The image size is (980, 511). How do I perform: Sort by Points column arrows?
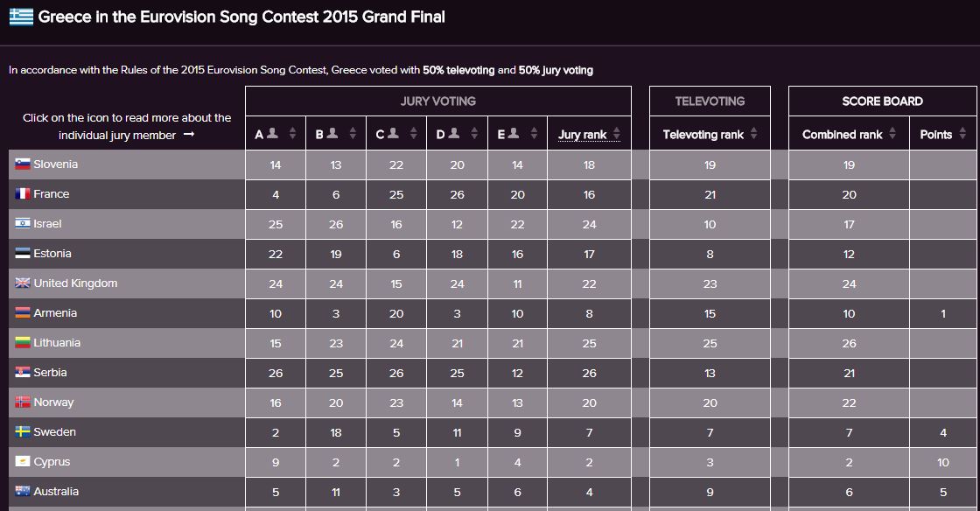tap(962, 133)
